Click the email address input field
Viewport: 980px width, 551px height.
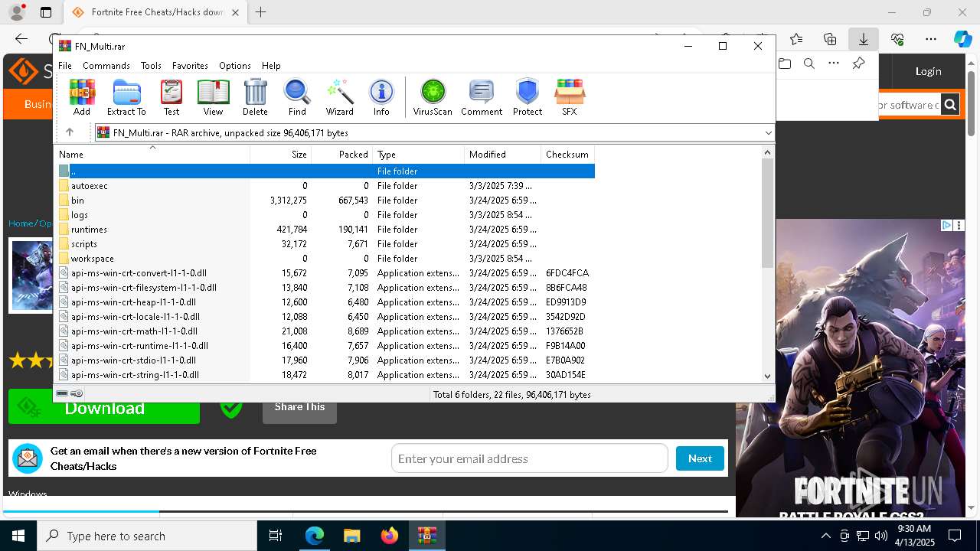530,458
